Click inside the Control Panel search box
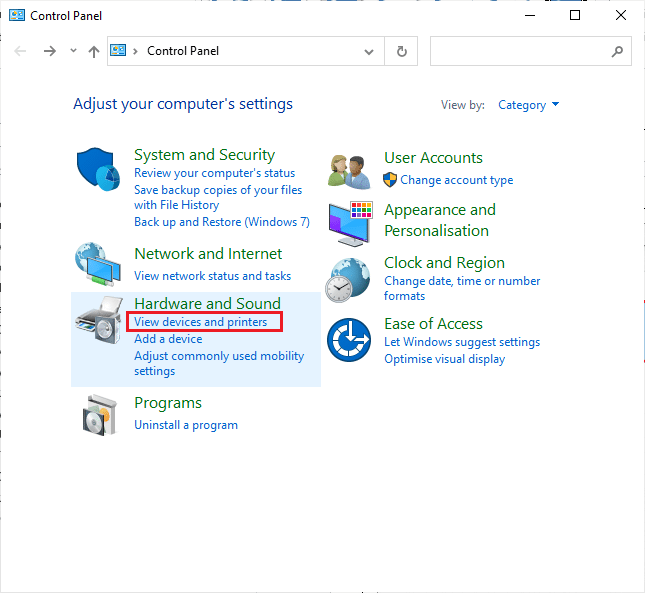 518,51
